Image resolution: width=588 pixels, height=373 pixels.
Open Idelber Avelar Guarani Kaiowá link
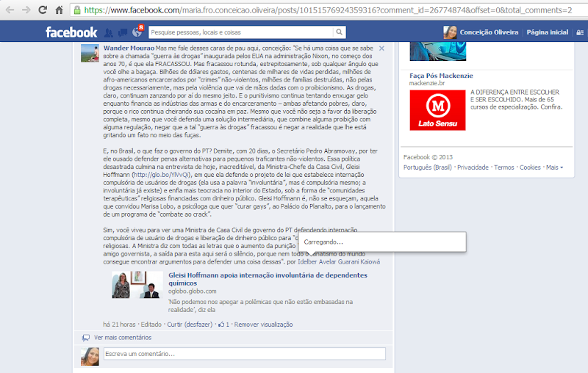[339, 262]
